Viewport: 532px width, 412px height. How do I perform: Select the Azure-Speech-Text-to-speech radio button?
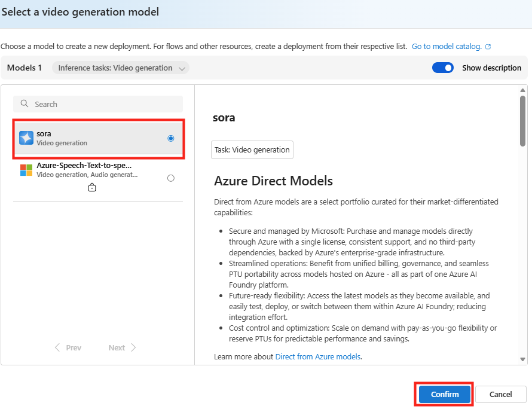171,178
